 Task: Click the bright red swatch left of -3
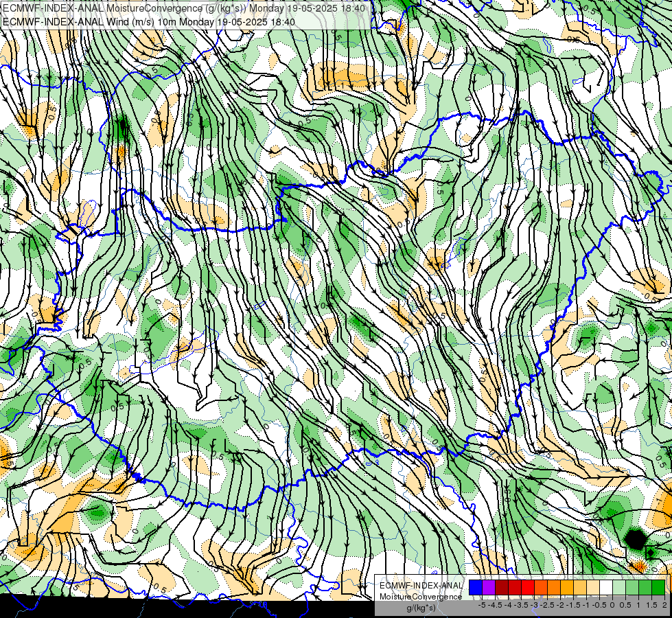(528, 588)
